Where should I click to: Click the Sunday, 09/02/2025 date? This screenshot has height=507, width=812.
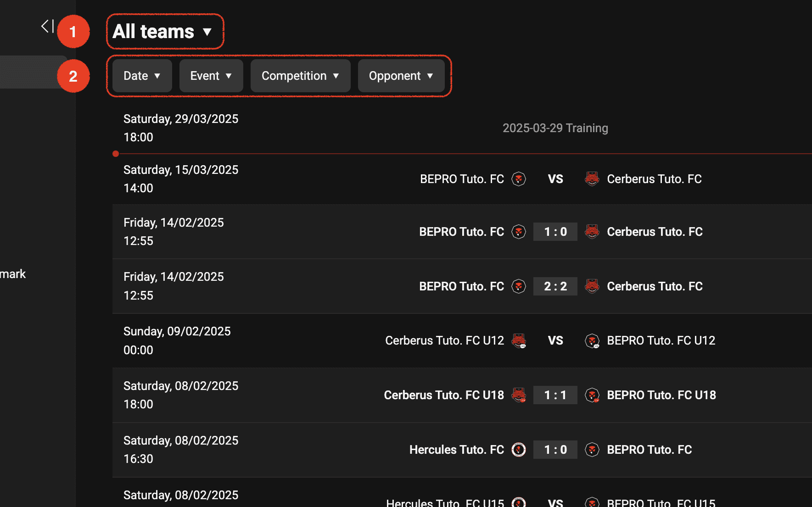click(177, 331)
